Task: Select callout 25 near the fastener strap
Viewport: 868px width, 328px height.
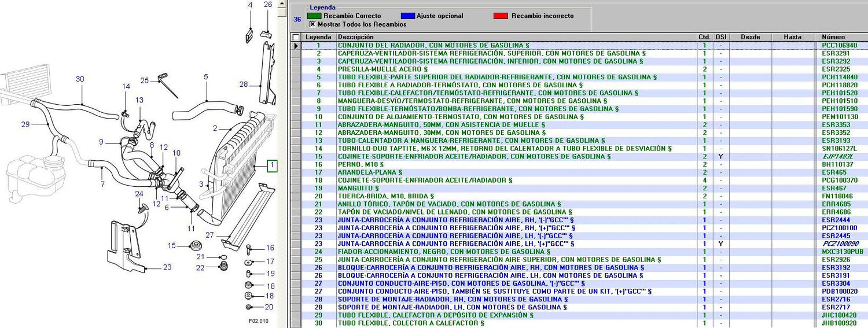Action: click(145, 80)
